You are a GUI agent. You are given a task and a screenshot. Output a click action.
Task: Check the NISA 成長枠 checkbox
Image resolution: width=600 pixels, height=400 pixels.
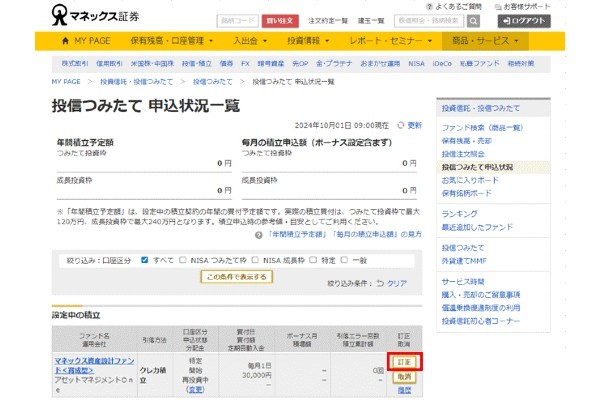255,260
